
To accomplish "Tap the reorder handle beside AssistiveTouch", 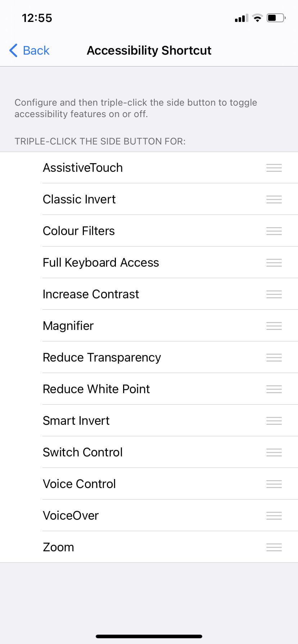I will [x=274, y=168].
